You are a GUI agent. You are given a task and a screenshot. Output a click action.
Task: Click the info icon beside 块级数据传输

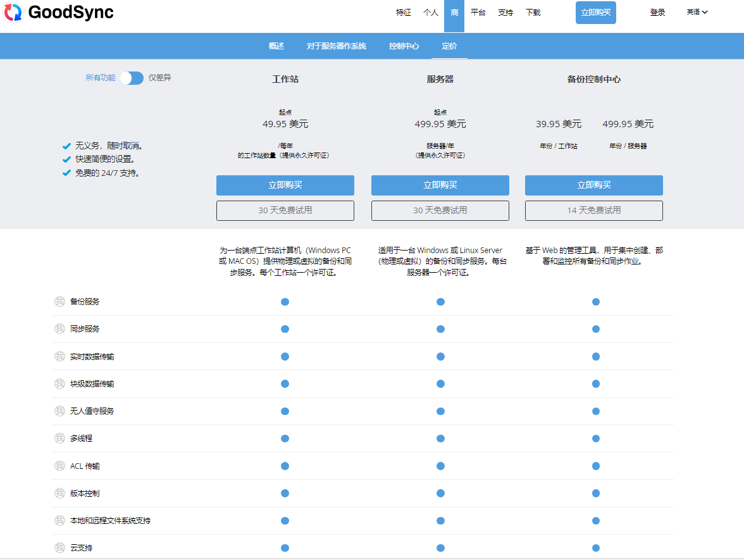59,383
